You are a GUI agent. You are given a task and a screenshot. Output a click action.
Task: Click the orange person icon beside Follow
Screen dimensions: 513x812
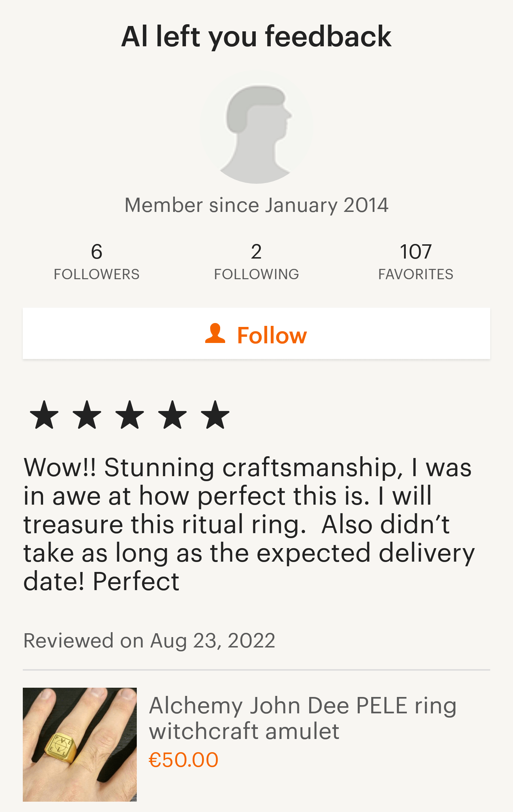tap(215, 334)
